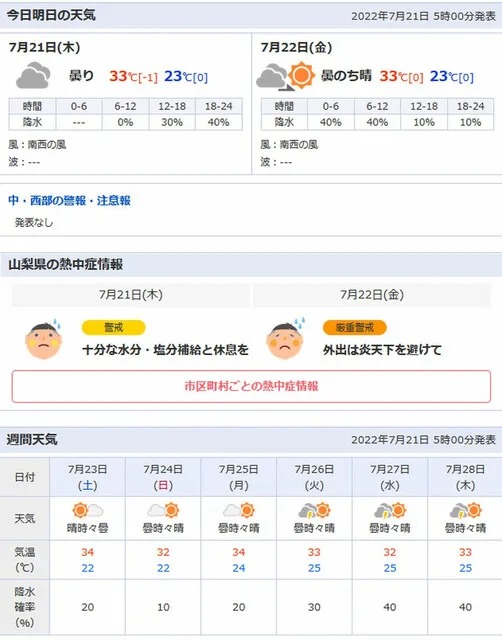Click the 山梨県の熱中症情報 section heading

pos(65,264)
